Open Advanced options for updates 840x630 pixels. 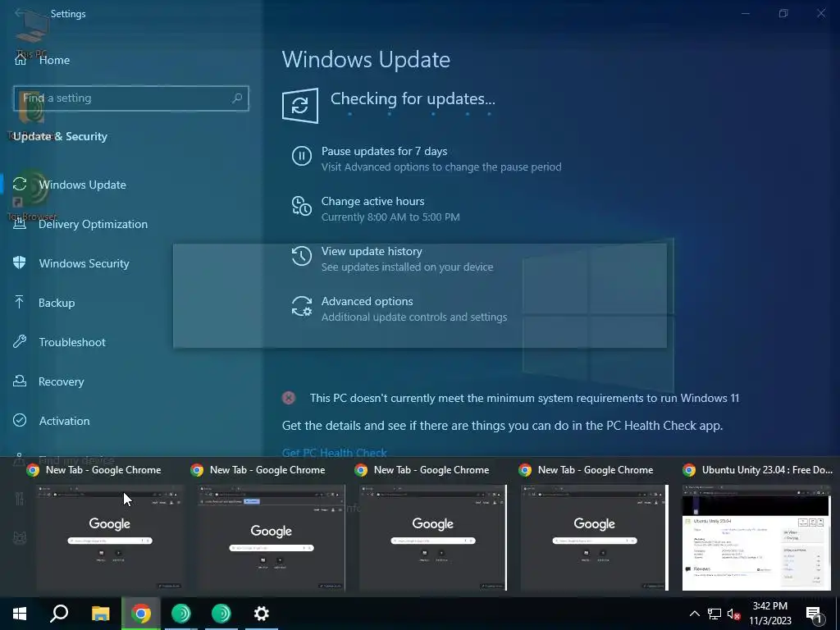coord(367,301)
